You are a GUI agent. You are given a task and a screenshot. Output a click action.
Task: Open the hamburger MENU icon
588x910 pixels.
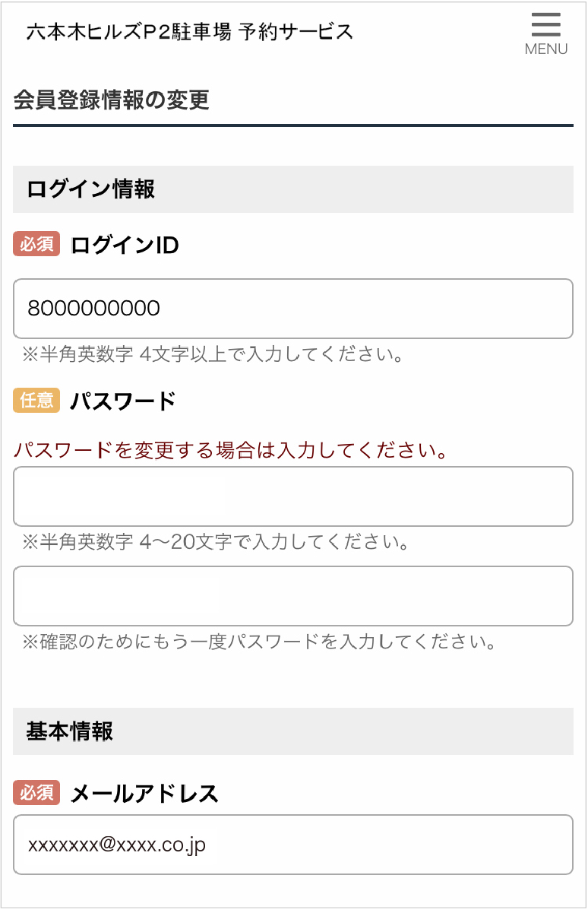[x=545, y=26]
